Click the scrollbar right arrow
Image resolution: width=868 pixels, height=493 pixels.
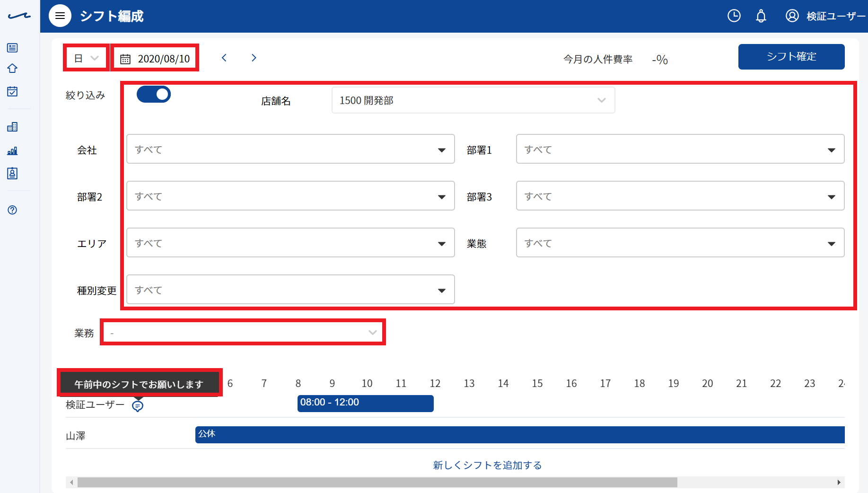point(839,482)
